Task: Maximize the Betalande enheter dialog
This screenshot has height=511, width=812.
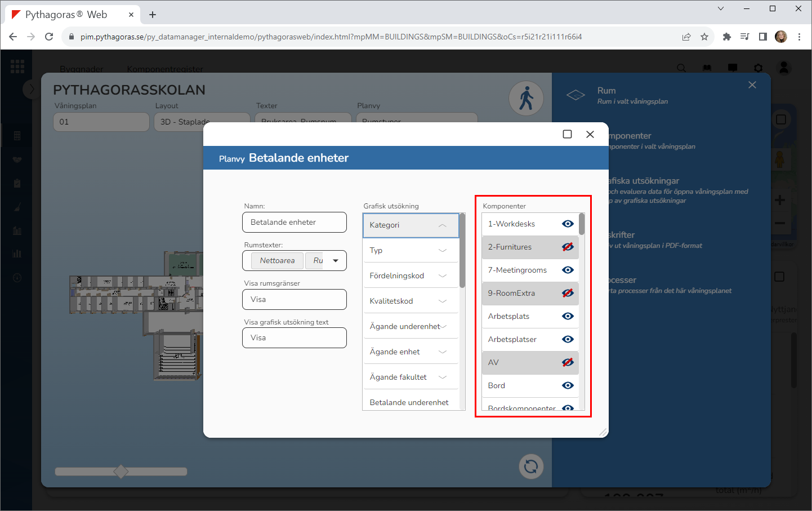Action: click(x=567, y=134)
